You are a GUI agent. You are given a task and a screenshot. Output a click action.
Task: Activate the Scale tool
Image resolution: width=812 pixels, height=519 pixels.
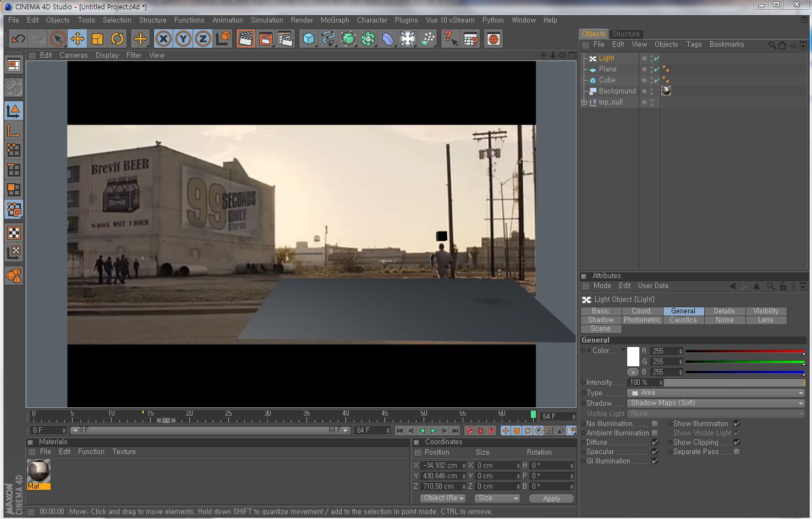coord(97,39)
